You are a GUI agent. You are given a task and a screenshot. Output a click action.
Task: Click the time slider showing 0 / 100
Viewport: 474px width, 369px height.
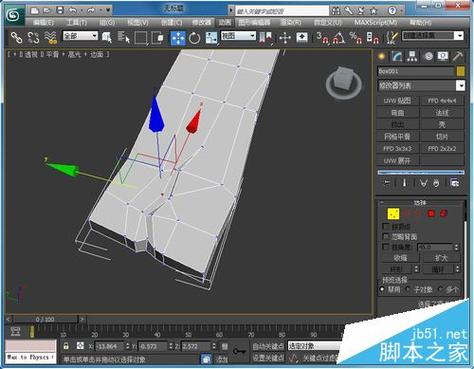click(45, 319)
